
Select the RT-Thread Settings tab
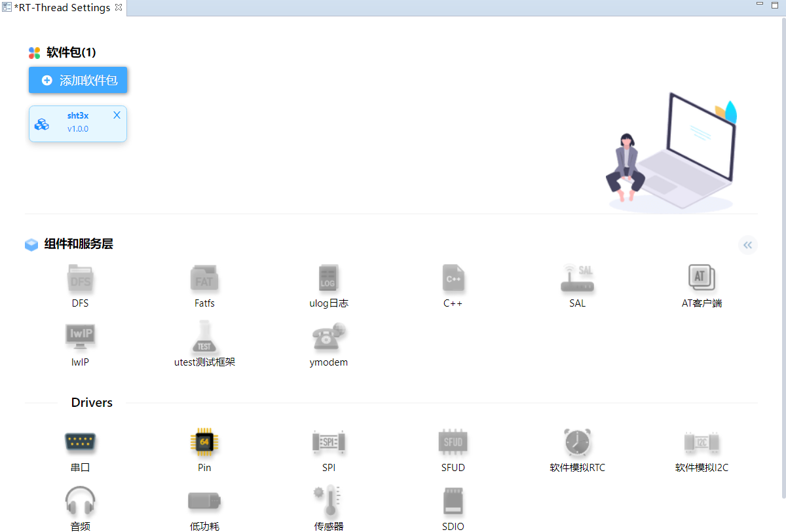click(62, 8)
